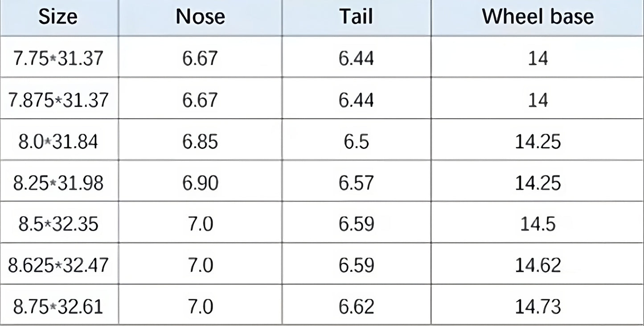Click the 6.85 nose value
This screenshot has height=326, width=644.
(200, 142)
